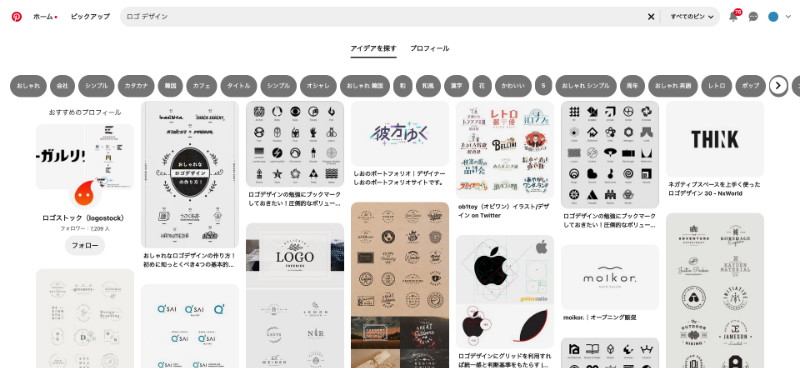
Task: Select the かわいい filter chip
Action: pyautogui.click(x=513, y=86)
